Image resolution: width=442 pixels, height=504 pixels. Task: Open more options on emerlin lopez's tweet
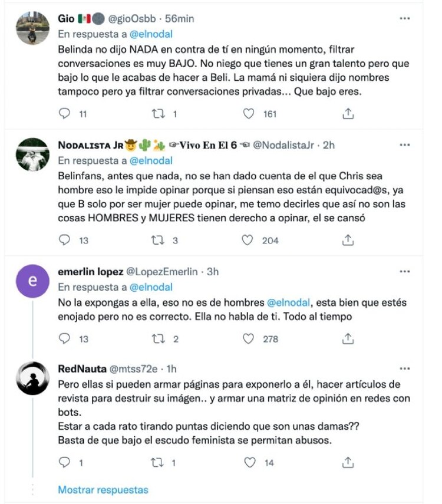pyautogui.click(x=405, y=271)
